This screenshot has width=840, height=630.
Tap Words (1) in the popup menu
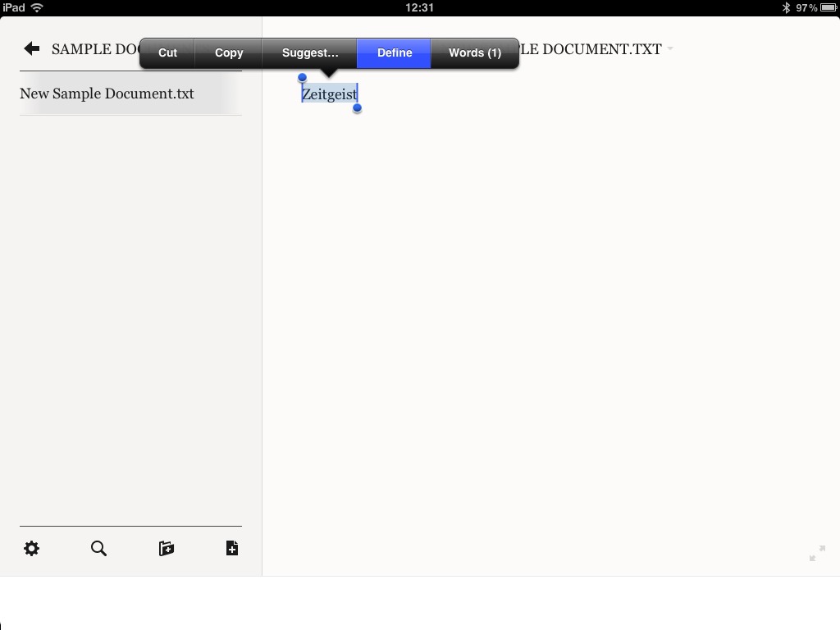tap(474, 52)
